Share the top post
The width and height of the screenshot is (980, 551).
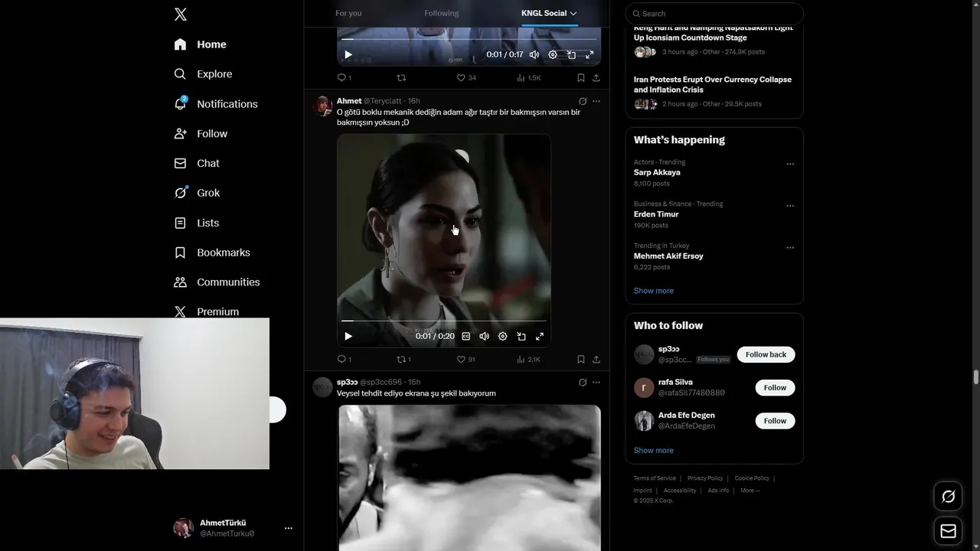pos(596,78)
